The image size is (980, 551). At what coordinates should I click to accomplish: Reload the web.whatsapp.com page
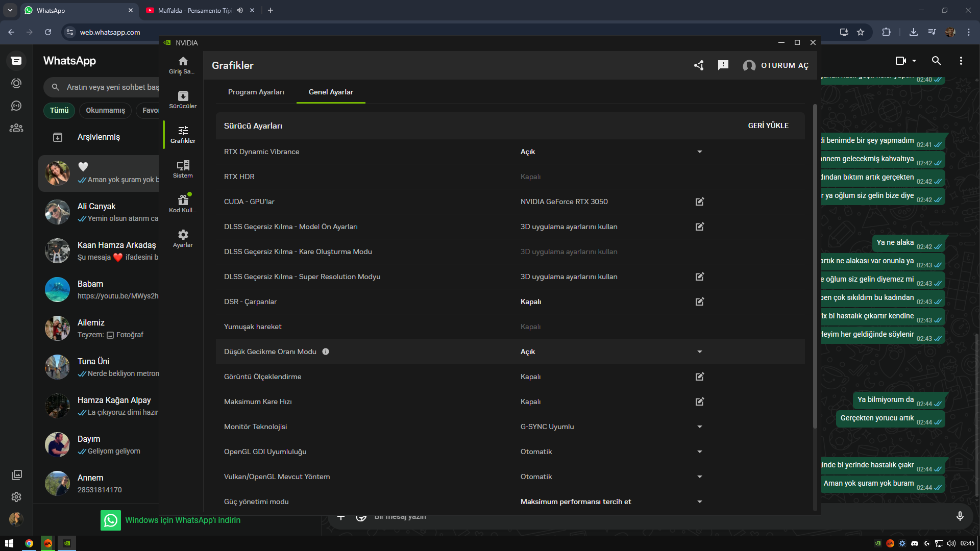pyautogui.click(x=48, y=32)
